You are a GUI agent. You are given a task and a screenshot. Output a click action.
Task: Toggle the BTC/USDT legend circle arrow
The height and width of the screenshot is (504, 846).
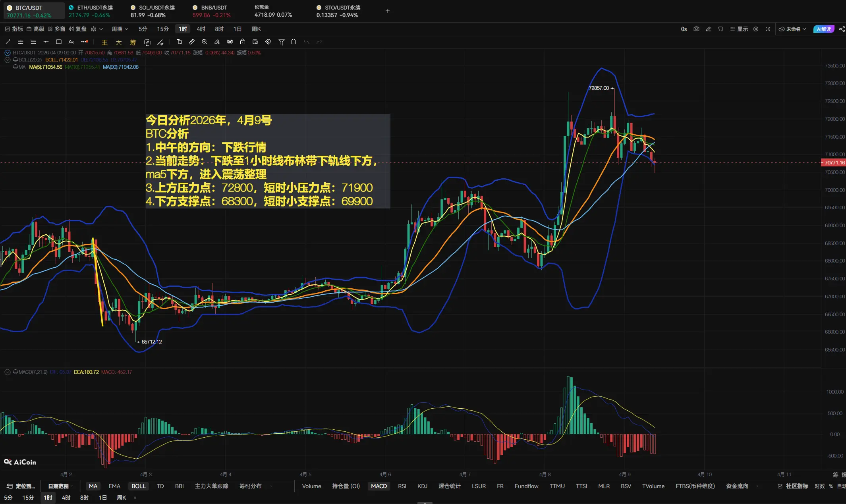[x=7, y=52]
